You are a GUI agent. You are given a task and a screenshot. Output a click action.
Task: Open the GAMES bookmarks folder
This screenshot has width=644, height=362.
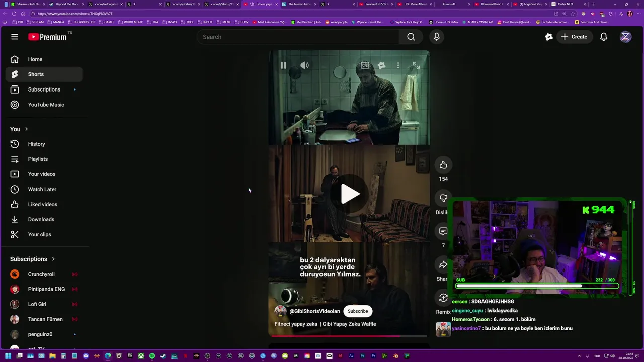click(107, 22)
